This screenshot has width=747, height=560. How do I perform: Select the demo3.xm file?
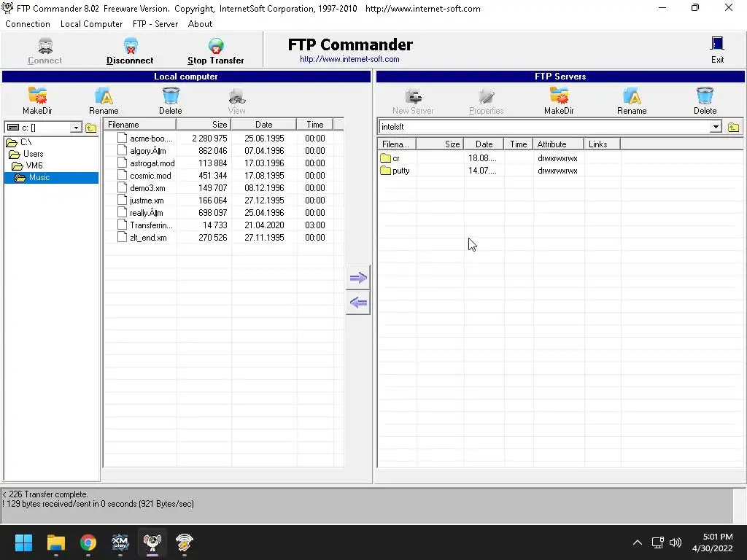(x=147, y=187)
